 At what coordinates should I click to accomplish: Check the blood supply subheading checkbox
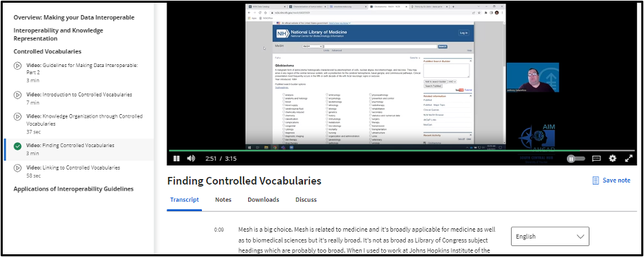tap(284, 105)
